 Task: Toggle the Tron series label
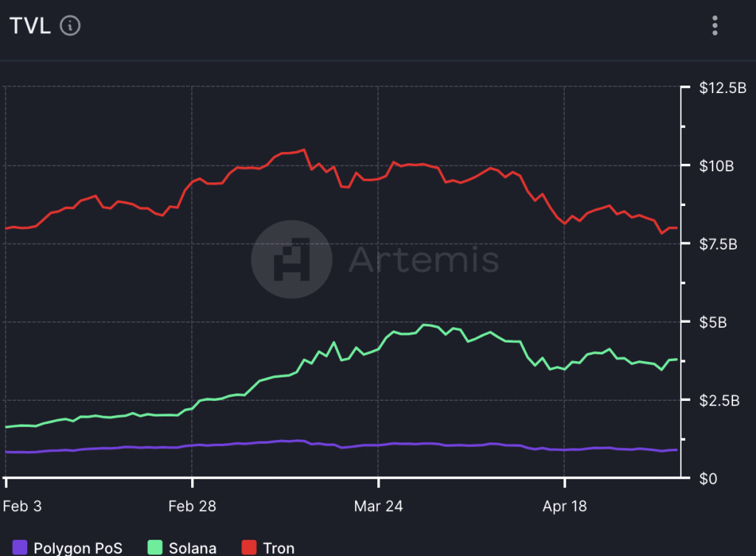278,548
